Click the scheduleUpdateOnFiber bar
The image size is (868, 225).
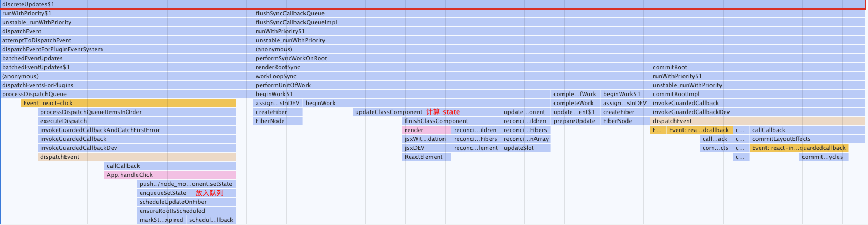pos(187,202)
